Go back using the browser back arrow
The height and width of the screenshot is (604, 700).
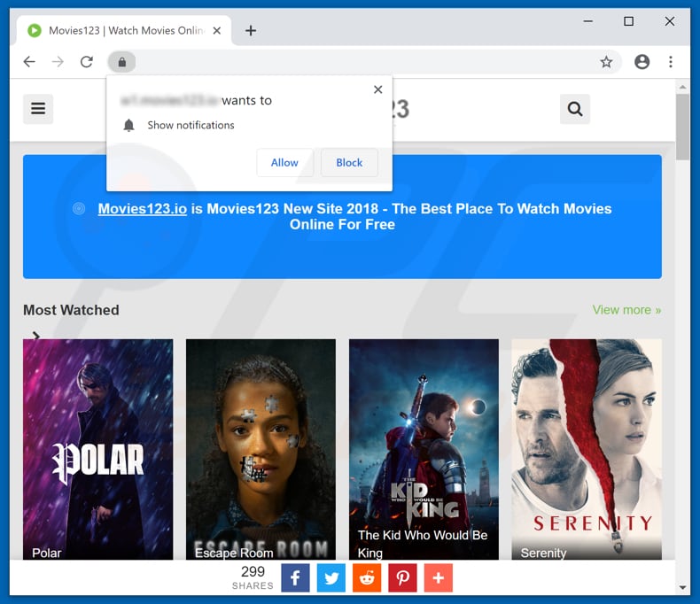[29, 62]
